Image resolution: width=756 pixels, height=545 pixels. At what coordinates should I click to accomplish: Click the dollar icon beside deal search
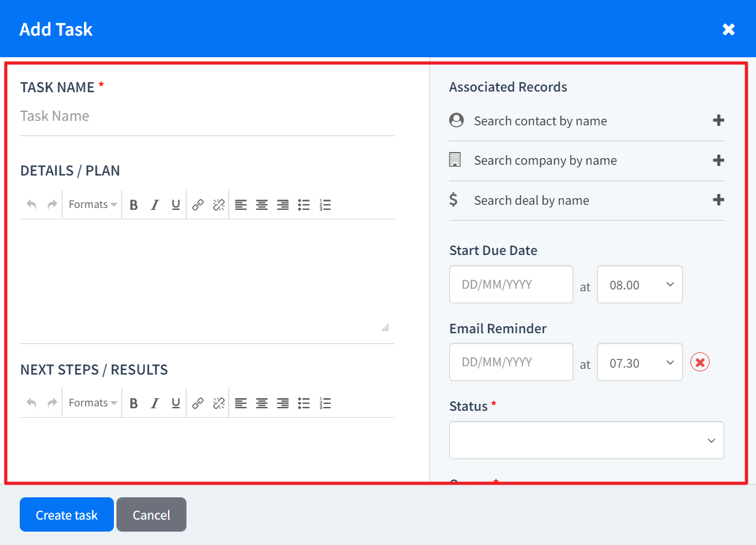[x=453, y=200]
